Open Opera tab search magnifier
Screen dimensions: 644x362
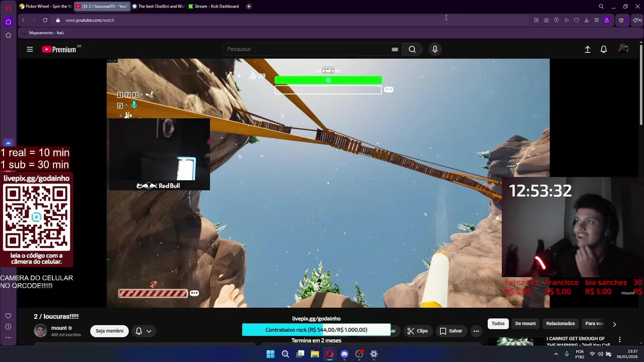pos(601,7)
